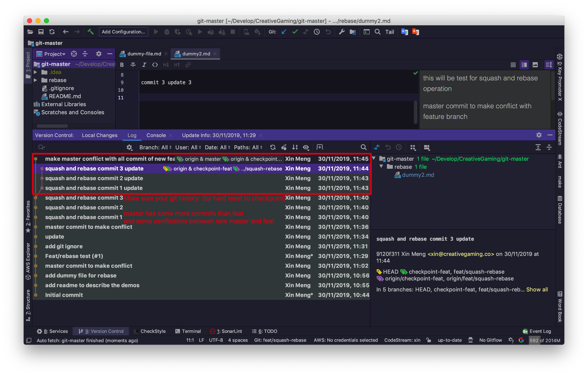This screenshot has height=376, width=588.
Task: Expand the rebase folder in Project tree
Action: coord(36,80)
